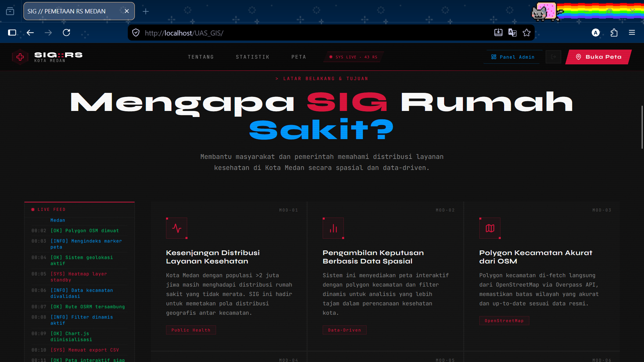This screenshot has height=362, width=644.
Task: Click the [OK] Rute OSRM tersambung log entry
Action: (x=79, y=307)
